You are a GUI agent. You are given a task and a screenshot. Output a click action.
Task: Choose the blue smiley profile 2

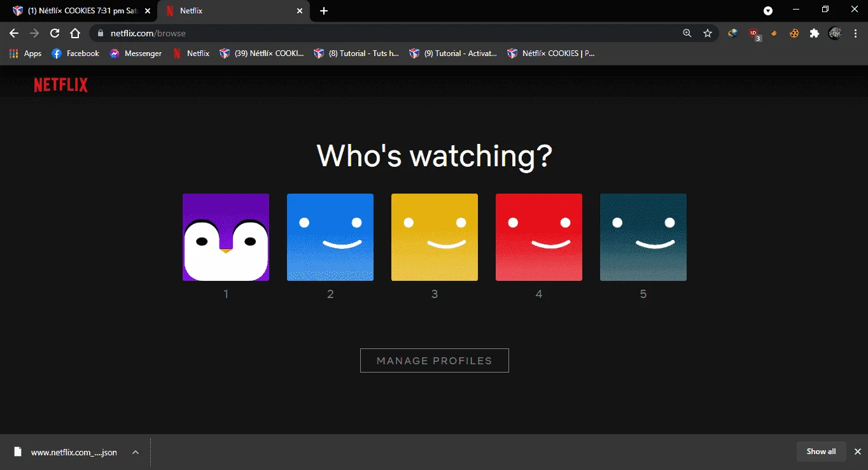coord(330,237)
